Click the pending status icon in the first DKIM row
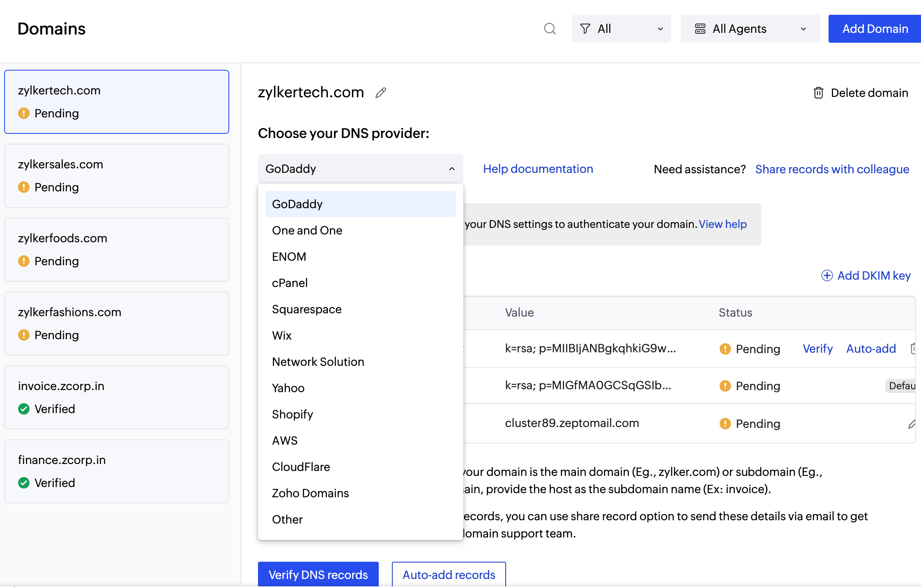Screen dimensions: 921x588 point(725,349)
